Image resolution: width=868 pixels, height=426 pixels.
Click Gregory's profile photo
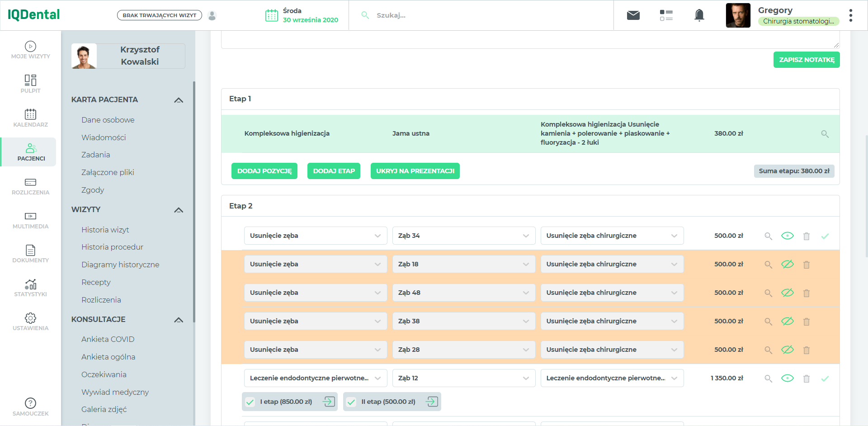coord(738,15)
